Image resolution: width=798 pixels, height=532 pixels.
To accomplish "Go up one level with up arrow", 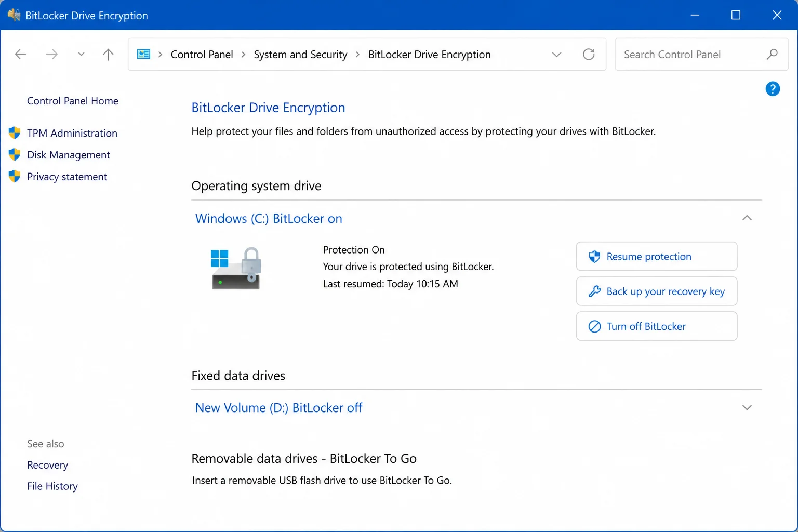I will (108, 54).
